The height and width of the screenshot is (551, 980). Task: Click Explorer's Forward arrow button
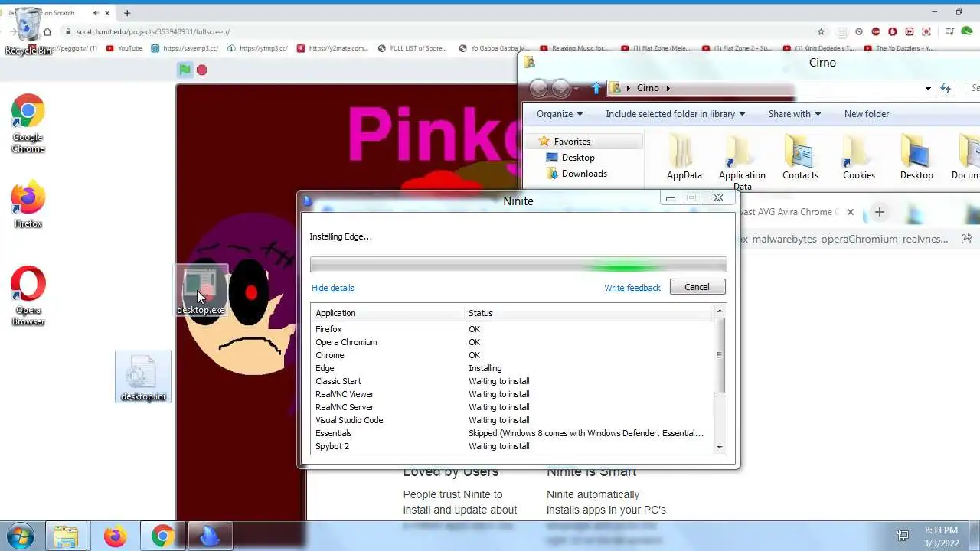pyautogui.click(x=561, y=88)
